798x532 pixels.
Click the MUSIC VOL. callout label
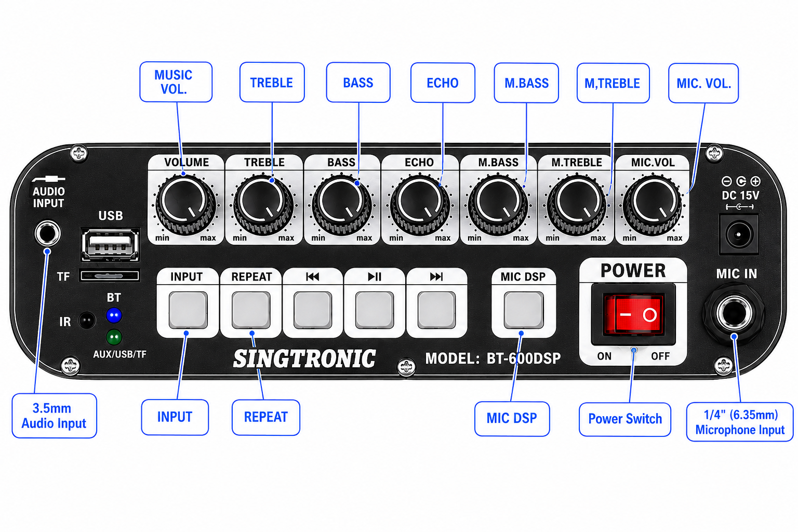(176, 82)
